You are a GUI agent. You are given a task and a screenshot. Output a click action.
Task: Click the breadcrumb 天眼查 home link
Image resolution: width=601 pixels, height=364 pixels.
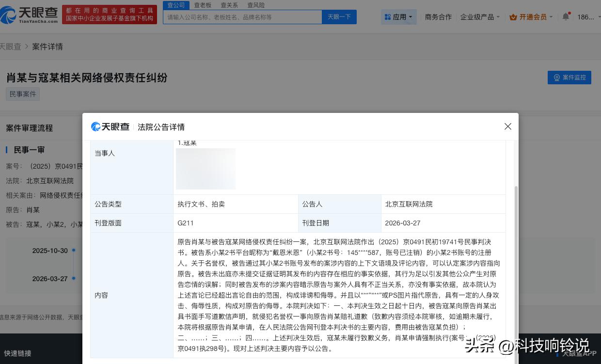[x=11, y=47]
